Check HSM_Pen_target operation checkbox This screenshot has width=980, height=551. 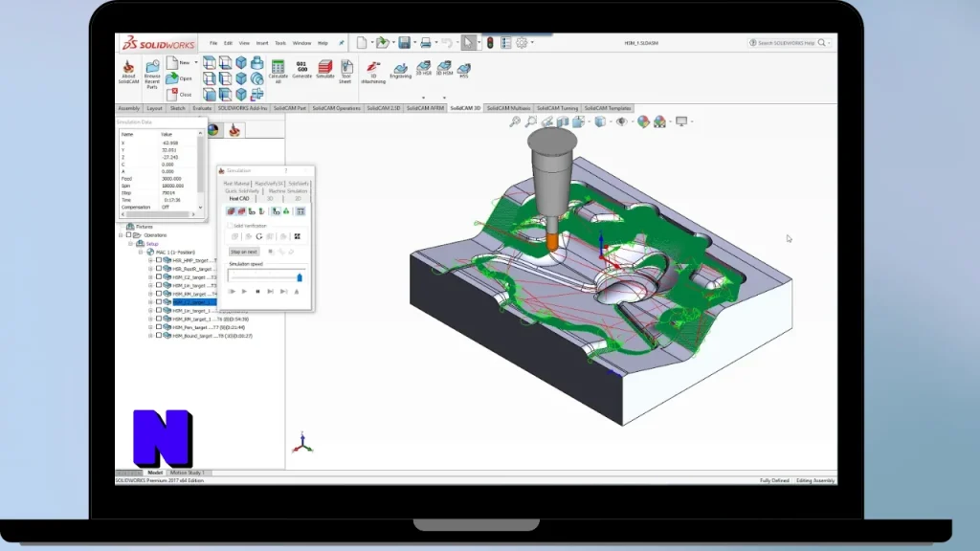point(159,327)
